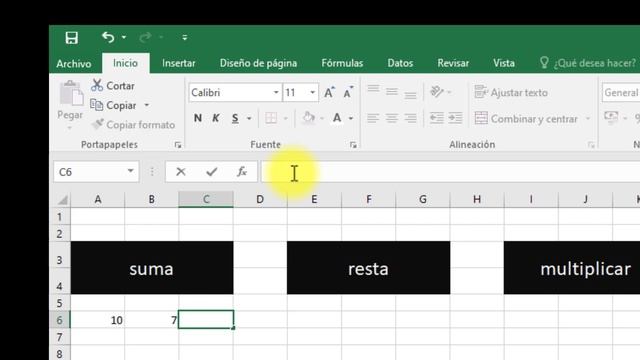
Task: Click the Save icon in quick access toolbar
Action: pos(71,38)
